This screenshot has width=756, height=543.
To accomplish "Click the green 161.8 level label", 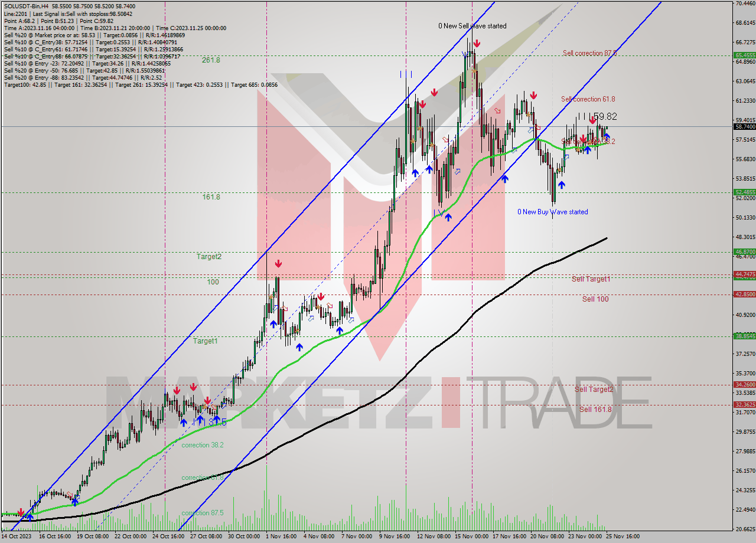I will (211, 197).
